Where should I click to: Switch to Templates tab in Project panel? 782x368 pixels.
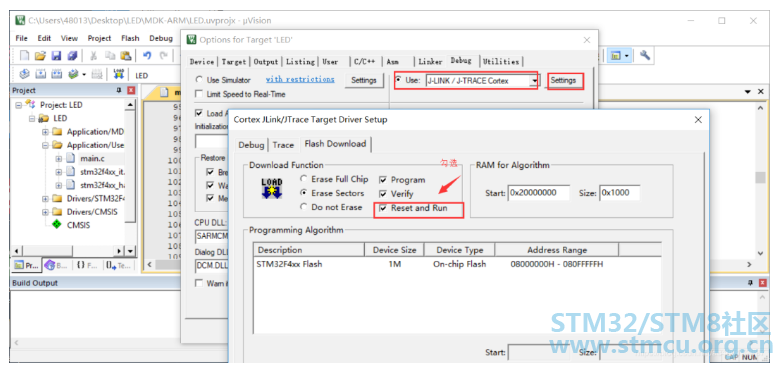coord(118,265)
